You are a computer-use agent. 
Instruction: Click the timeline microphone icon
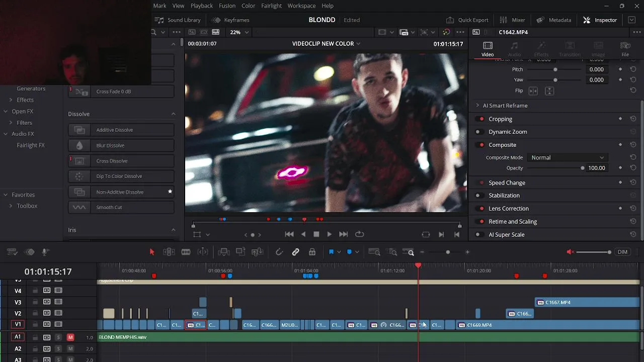[45, 252]
